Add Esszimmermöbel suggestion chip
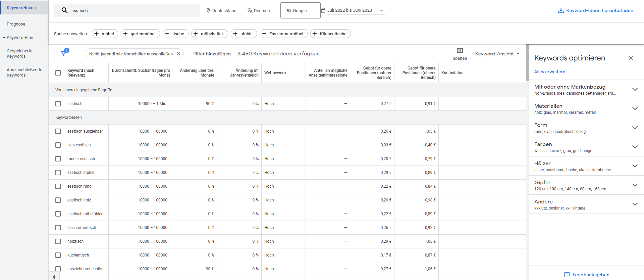 [x=283, y=34]
